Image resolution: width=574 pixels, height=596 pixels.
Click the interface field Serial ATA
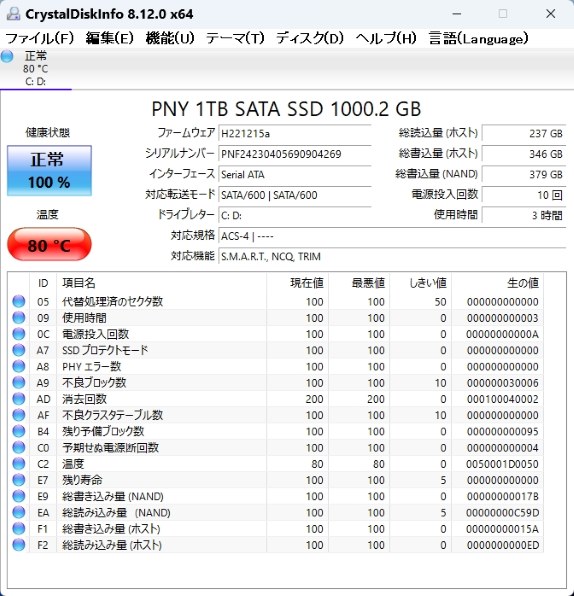295,174
